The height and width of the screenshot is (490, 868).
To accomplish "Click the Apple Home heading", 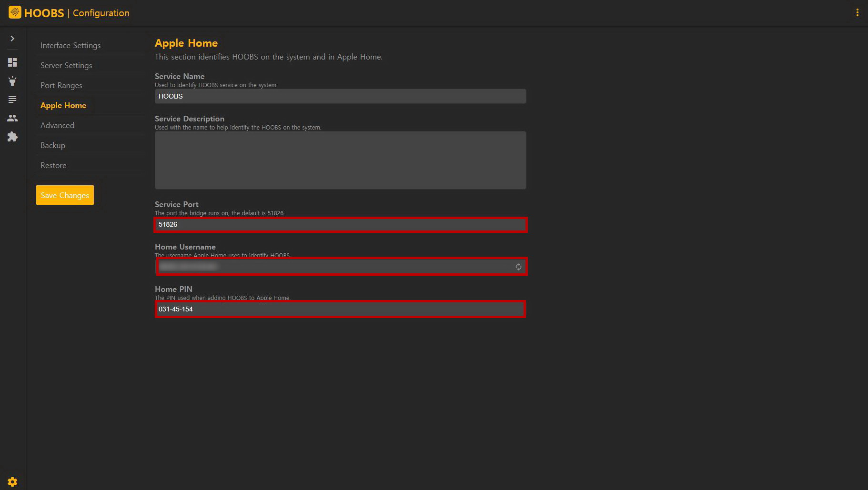I will click(186, 43).
